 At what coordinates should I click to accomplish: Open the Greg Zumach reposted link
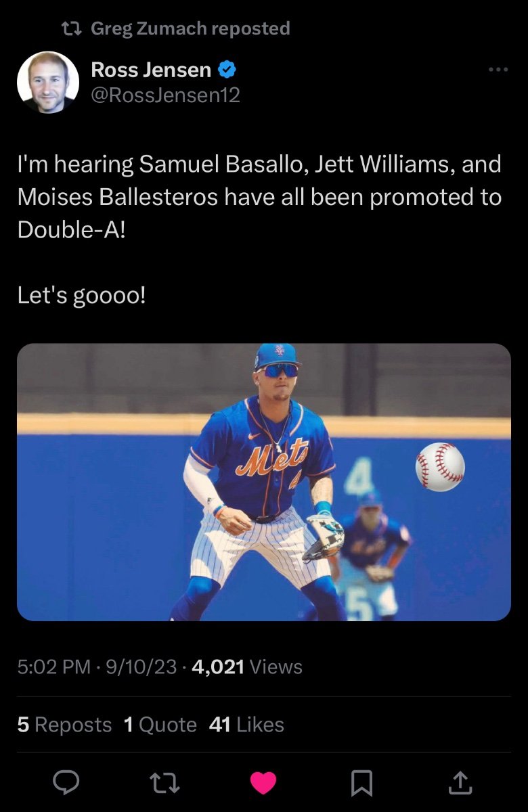[190, 28]
